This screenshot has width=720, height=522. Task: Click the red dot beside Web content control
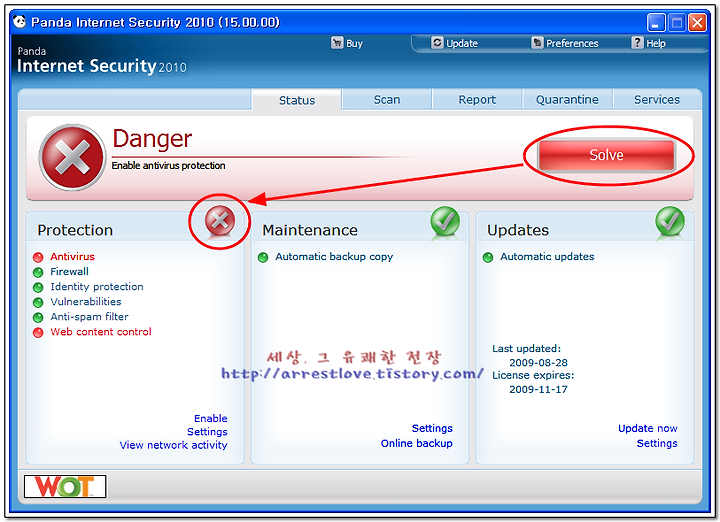coord(38,332)
